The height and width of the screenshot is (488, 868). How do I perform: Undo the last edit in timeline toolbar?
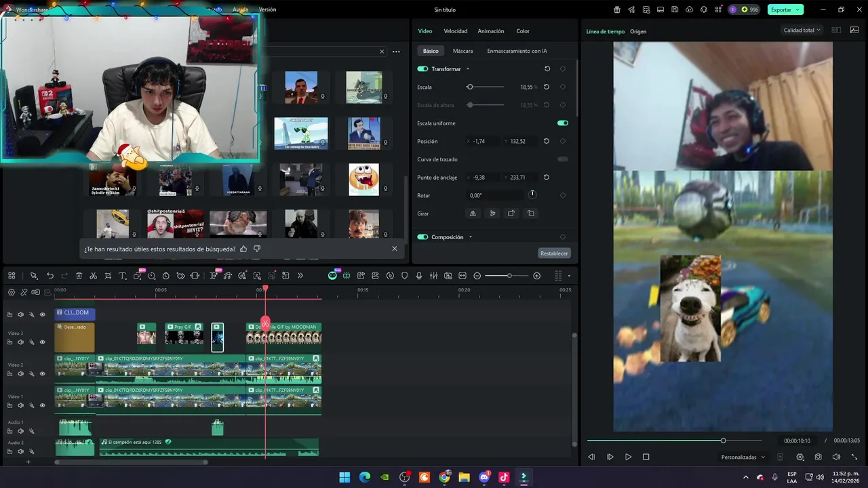pyautogui.click(x=50, y=276)
